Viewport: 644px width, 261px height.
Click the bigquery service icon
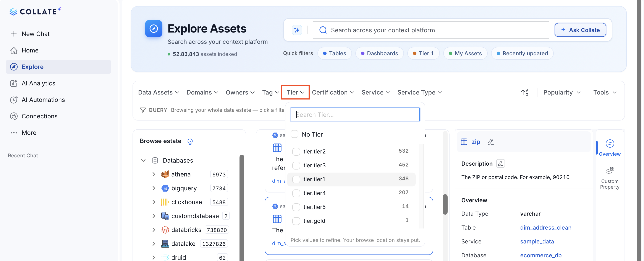coord(165,188)
